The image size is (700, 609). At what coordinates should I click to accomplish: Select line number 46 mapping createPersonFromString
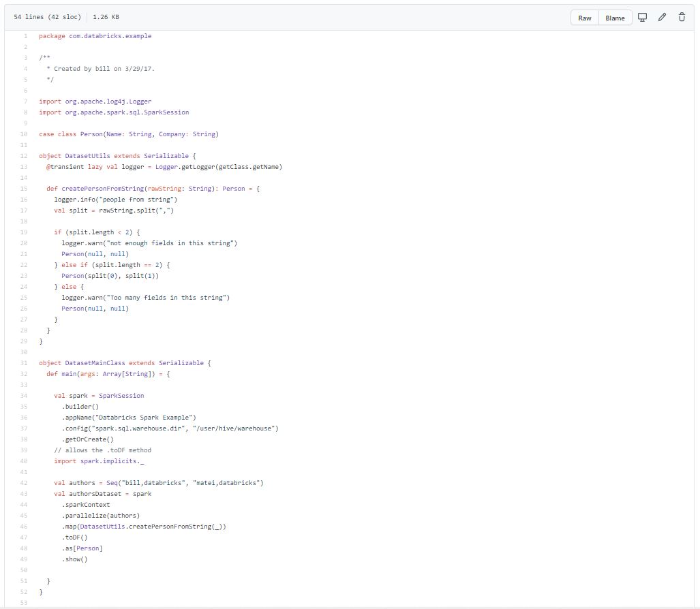click(23, 526)
